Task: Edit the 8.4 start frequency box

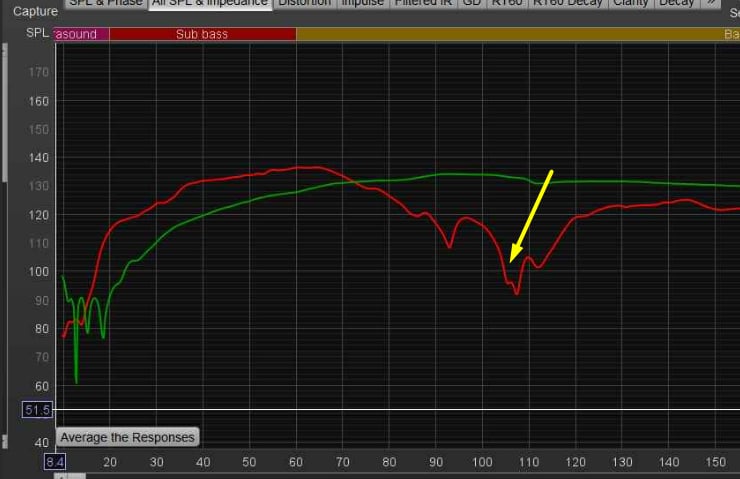Action: point(55,462)
